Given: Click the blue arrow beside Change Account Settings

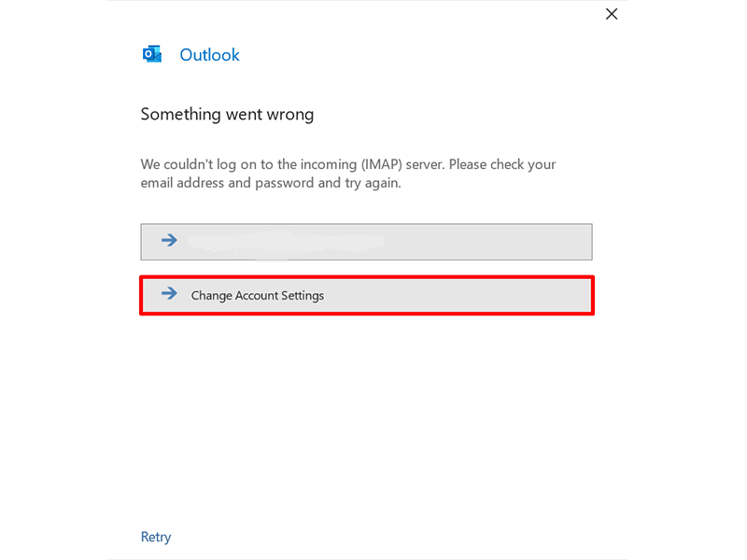Looking at the screenshot, I should 169,294.
